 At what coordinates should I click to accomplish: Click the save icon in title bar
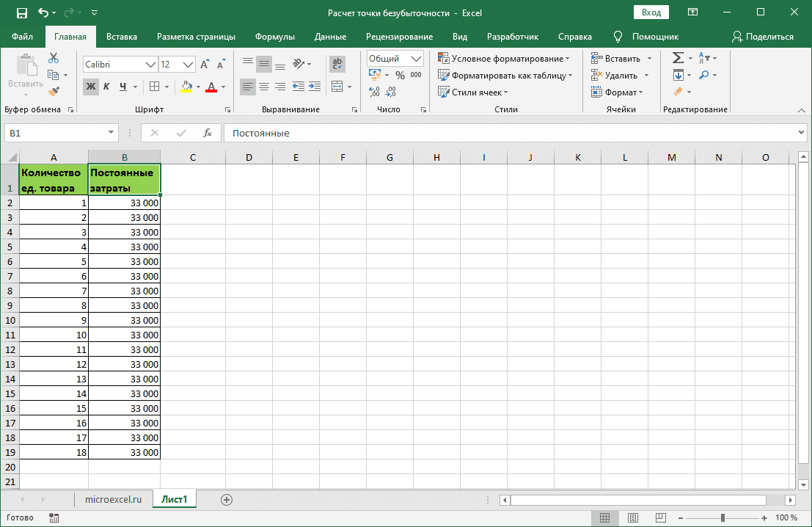(22, 12)
